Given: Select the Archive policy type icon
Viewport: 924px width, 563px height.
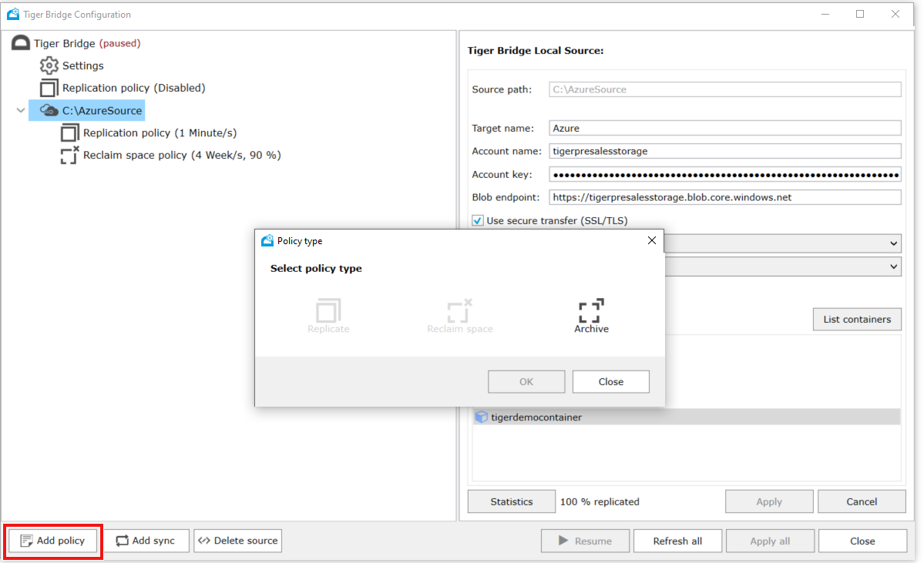Looking at the screenshot, I should click(590, 310).
